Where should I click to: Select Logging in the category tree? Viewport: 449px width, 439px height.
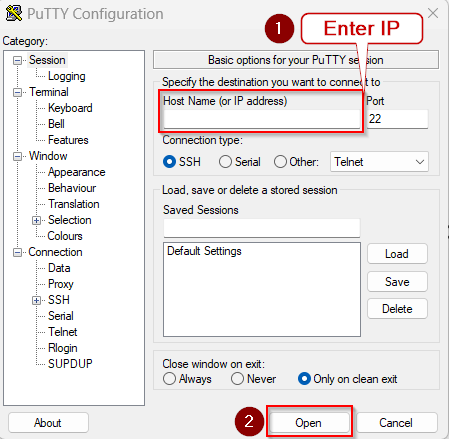tap(67, 76)
